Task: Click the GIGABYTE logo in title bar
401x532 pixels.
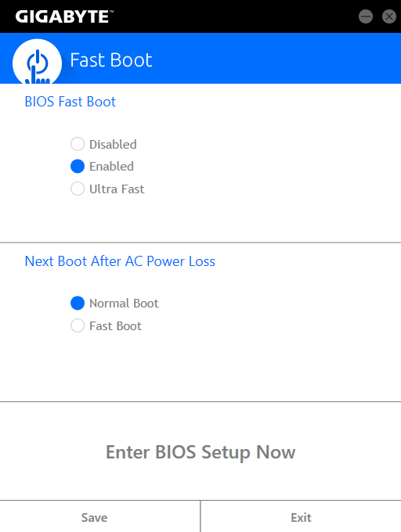Action: point(64,16)
